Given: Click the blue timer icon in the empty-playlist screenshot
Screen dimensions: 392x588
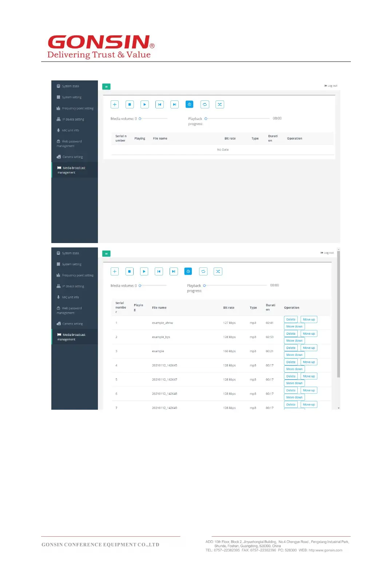Looking at the screenshot, I should pyautogui.click(x=189, y=104).
